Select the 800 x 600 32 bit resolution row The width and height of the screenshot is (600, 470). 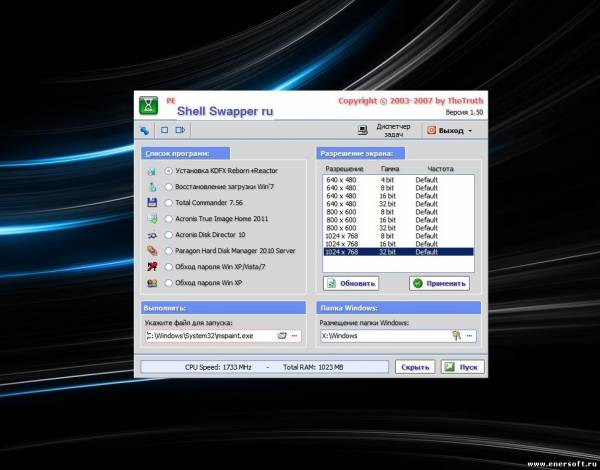(x=398, y=228)
